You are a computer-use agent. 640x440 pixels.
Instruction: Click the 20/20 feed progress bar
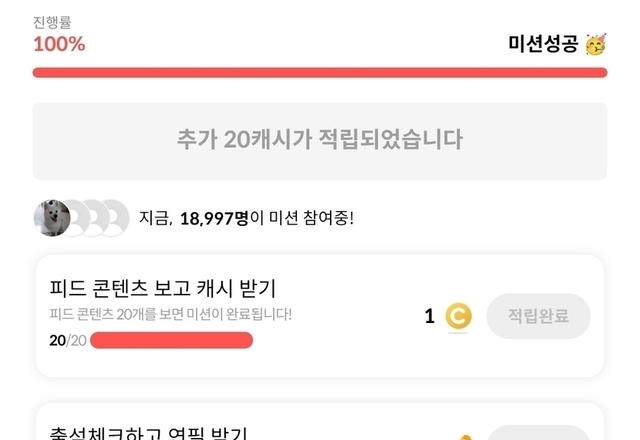click(171, 340)
